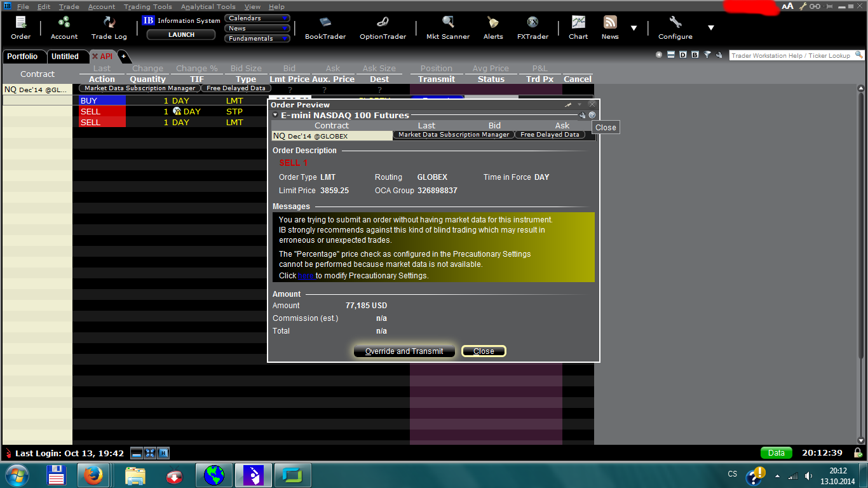868x488 pixels.
Task: Select the SELL STP order action cell
Action: [x=102, y=111]
